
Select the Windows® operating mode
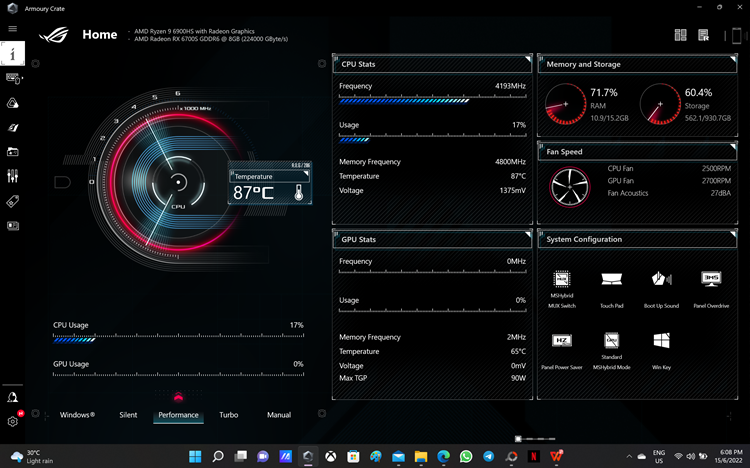coord(77,415)
